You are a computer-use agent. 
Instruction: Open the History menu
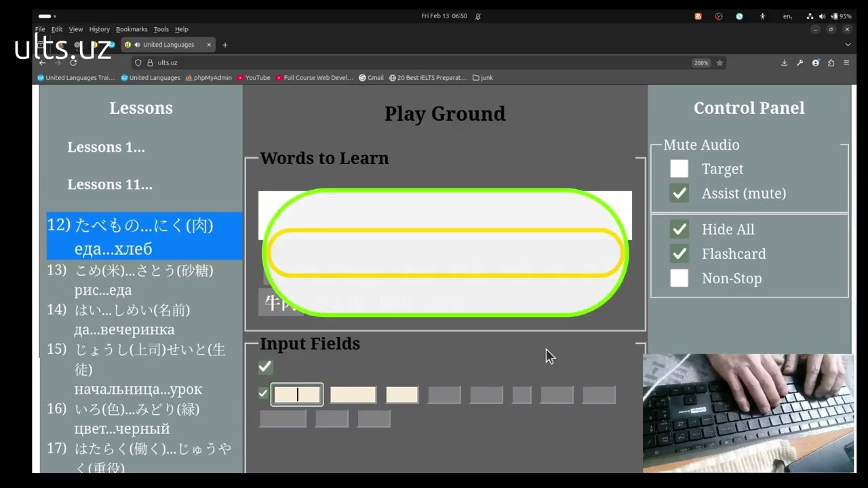99,29
